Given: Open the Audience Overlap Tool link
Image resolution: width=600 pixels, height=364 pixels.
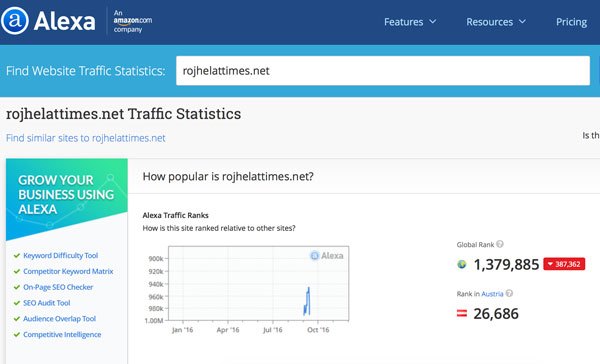Looking at the screenshot, I should point(59,318).
